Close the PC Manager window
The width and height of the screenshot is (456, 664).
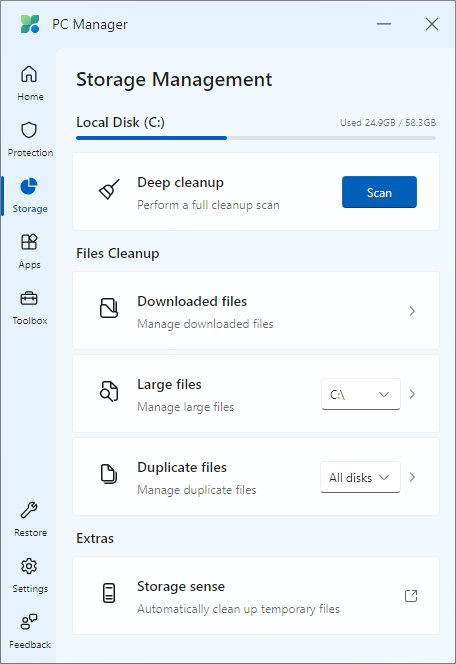tap(432, 24)
